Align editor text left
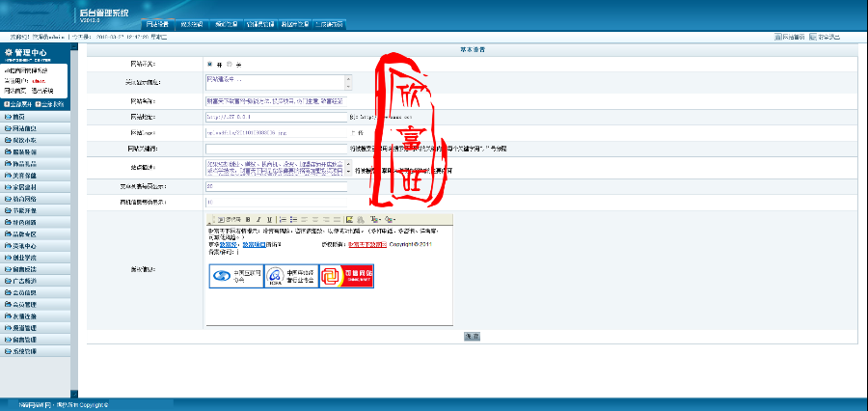The height and width of the screenshot is (411, 868). (x=305, y=219)
